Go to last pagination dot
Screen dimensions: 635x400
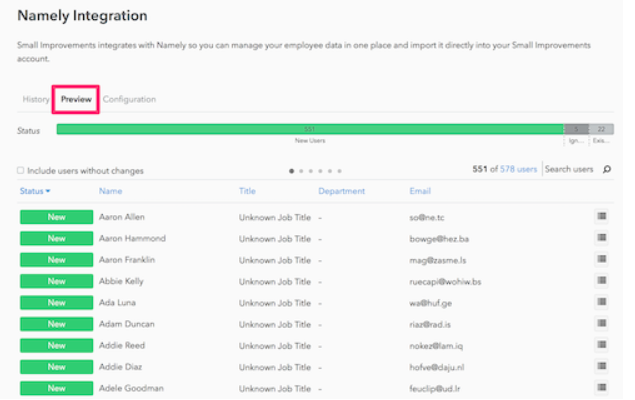(339, 171)
